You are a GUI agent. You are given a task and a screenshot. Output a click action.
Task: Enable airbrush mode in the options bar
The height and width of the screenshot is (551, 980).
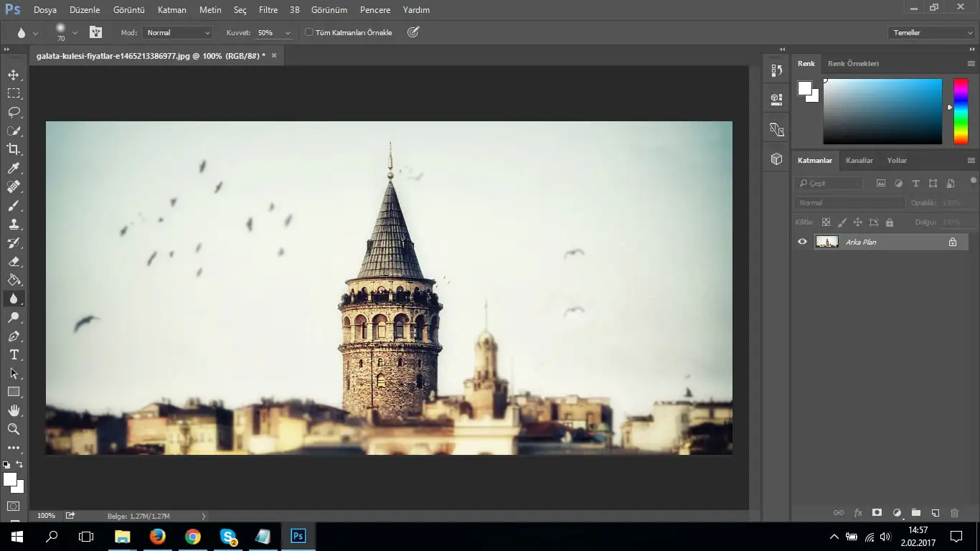click(413, 32)
